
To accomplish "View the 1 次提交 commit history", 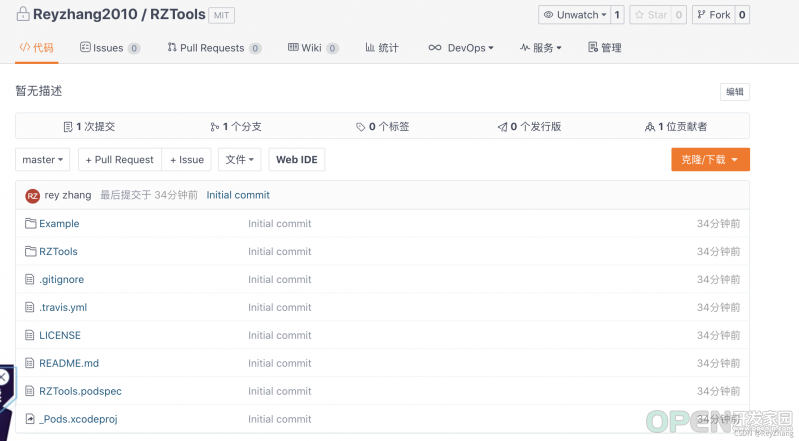I will point(90,126).
